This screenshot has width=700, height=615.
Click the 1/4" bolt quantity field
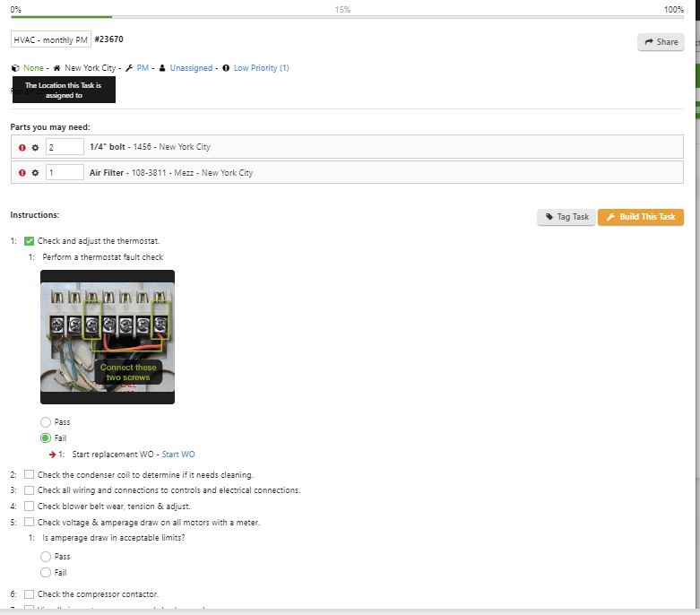[65, 147]
